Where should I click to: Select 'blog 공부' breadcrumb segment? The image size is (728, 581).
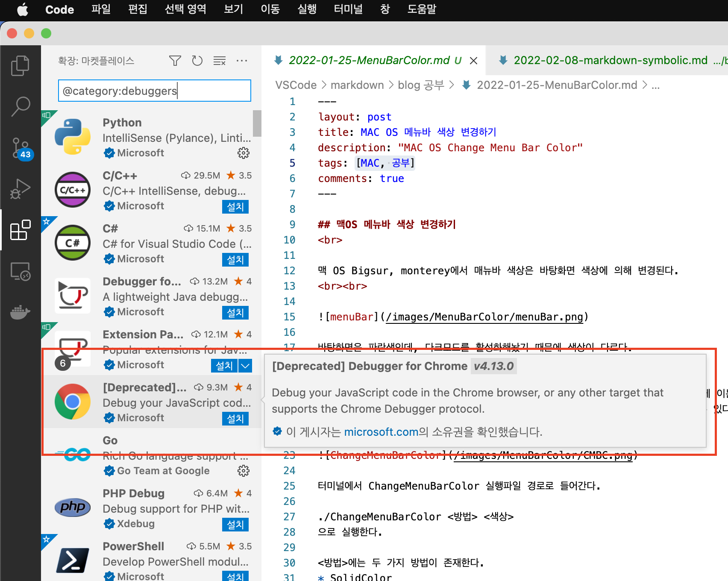coord(421,85)
